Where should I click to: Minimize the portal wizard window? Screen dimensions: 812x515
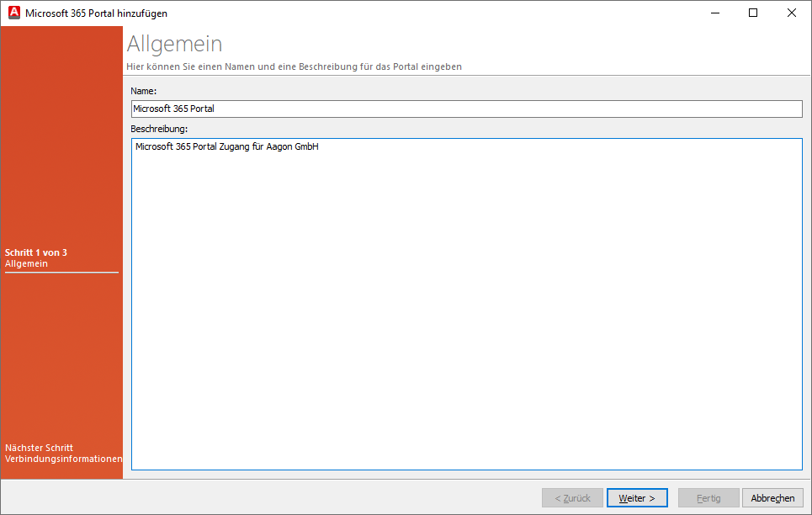click(714, 13)
